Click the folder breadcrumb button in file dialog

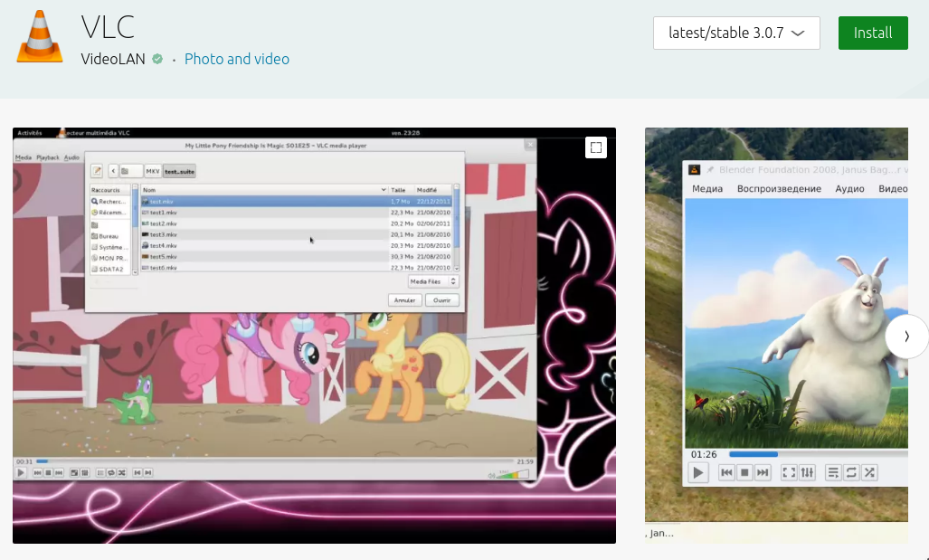tap(130, 171)
